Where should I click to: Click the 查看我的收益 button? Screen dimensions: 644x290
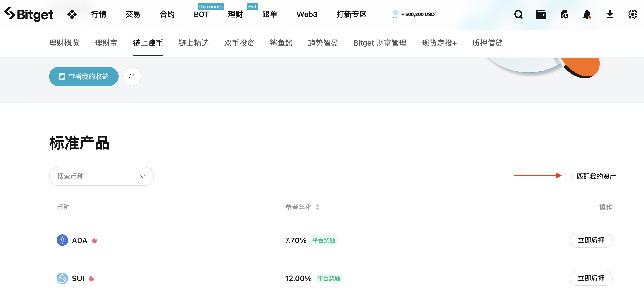pyautogui.click(x=84, y=76)
